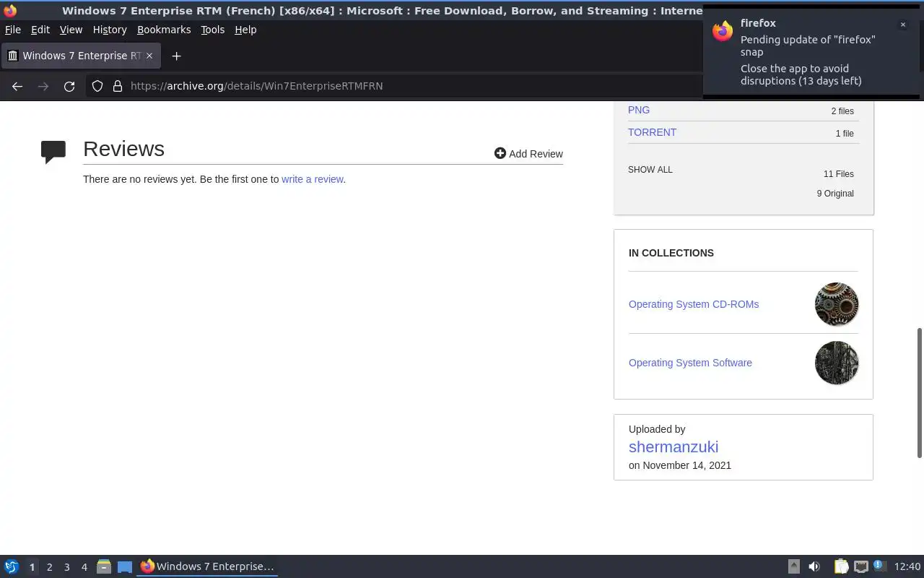Open the Operating System Software thumbnail
This screenshot has width=924, height=578.
tap(837, 363)
